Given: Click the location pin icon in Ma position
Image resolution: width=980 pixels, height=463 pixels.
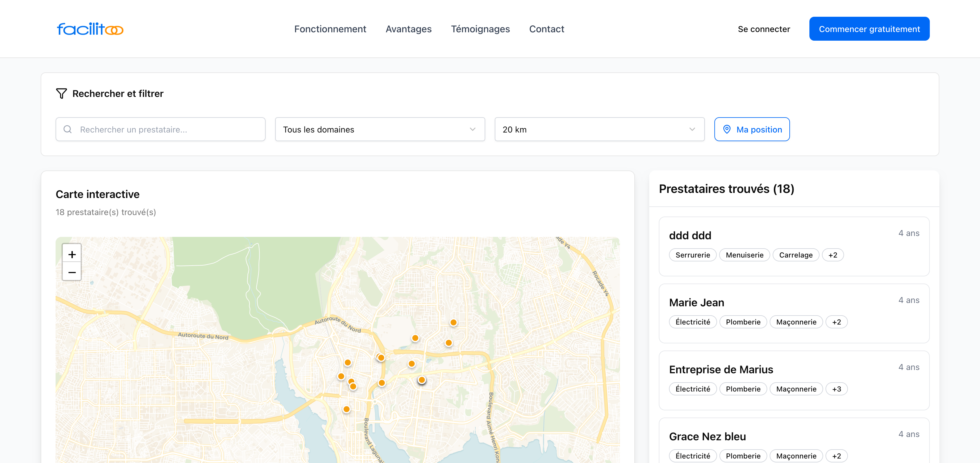Looking at the screenshot, I should pyautogui.click(x=726, y=130).
